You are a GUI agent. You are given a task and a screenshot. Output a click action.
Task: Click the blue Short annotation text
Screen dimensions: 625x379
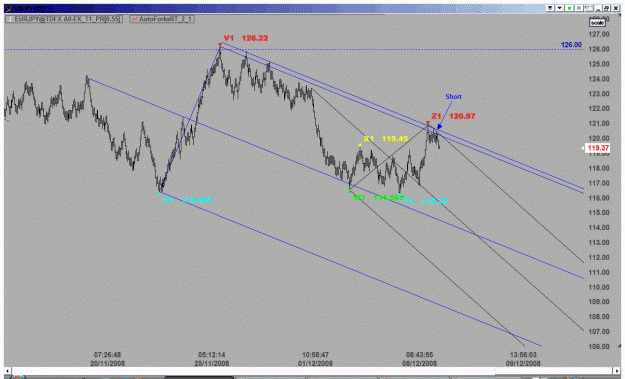point(453,96)
